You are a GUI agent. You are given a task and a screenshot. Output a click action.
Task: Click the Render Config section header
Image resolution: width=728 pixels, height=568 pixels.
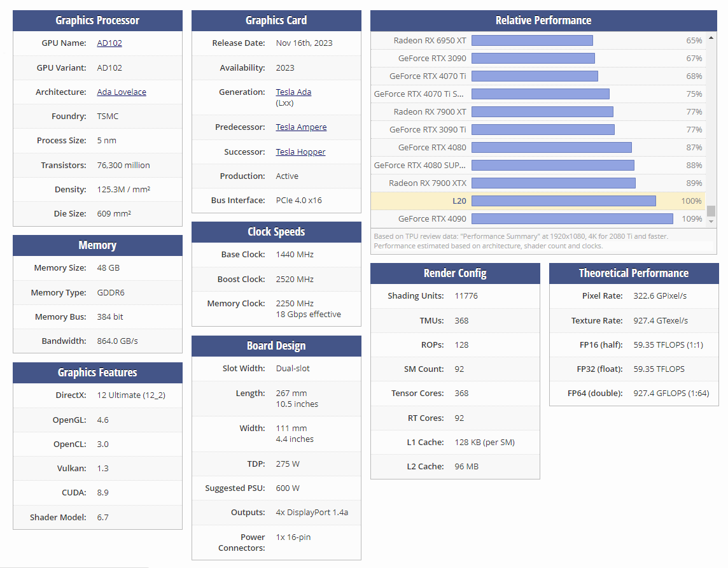(x=455, y=273)
